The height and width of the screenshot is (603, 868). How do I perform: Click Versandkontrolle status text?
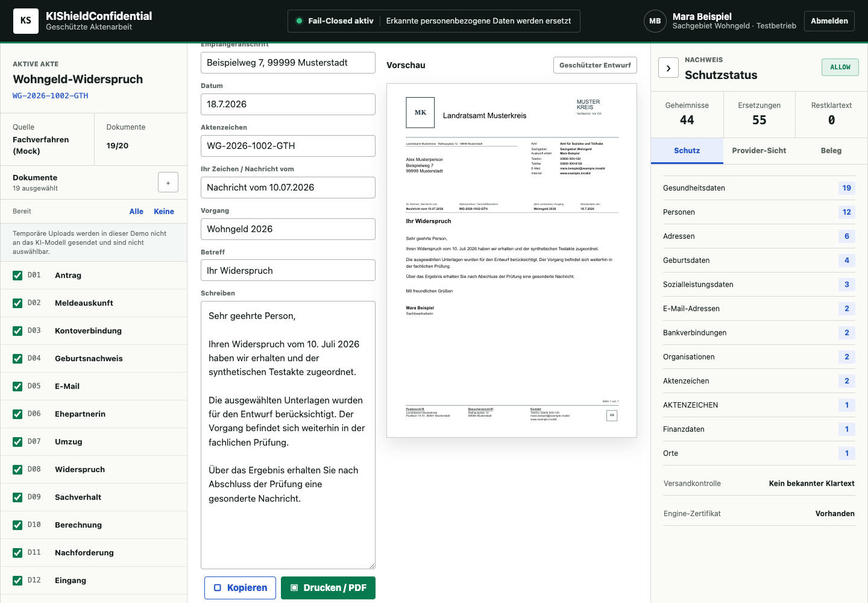[811, 484]
